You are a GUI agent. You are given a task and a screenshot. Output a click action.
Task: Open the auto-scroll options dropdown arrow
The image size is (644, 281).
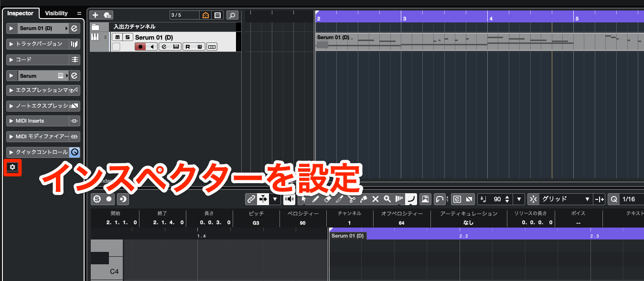(x=274, y=199)
